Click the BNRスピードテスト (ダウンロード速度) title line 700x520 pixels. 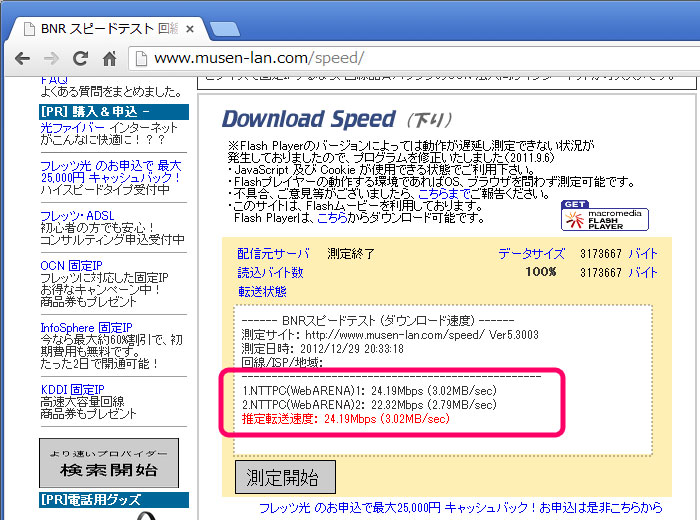pyautogui.click(x=378, y=320)
